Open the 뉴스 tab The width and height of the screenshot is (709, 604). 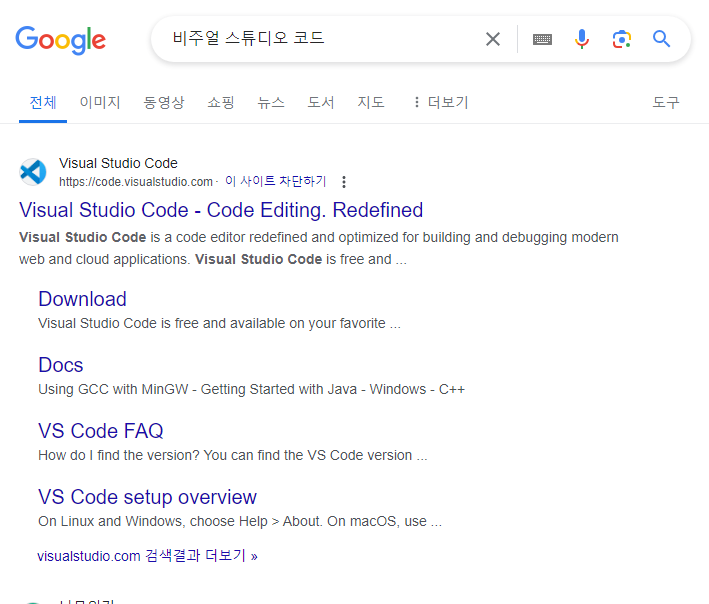pos(271,102)
